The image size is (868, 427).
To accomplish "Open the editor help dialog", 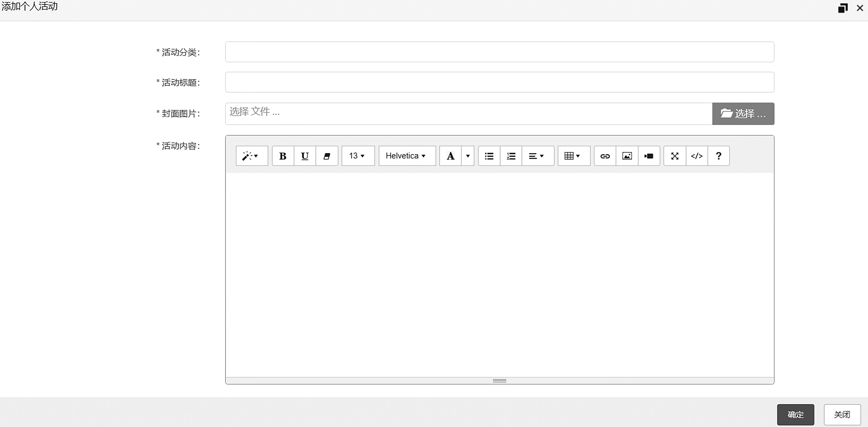I will (x=718, y=156).
